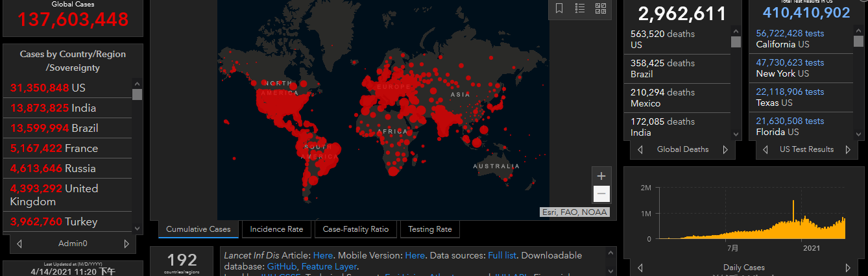Click the Esri, FAO, NOAA attribution

[x=574, y=212]
